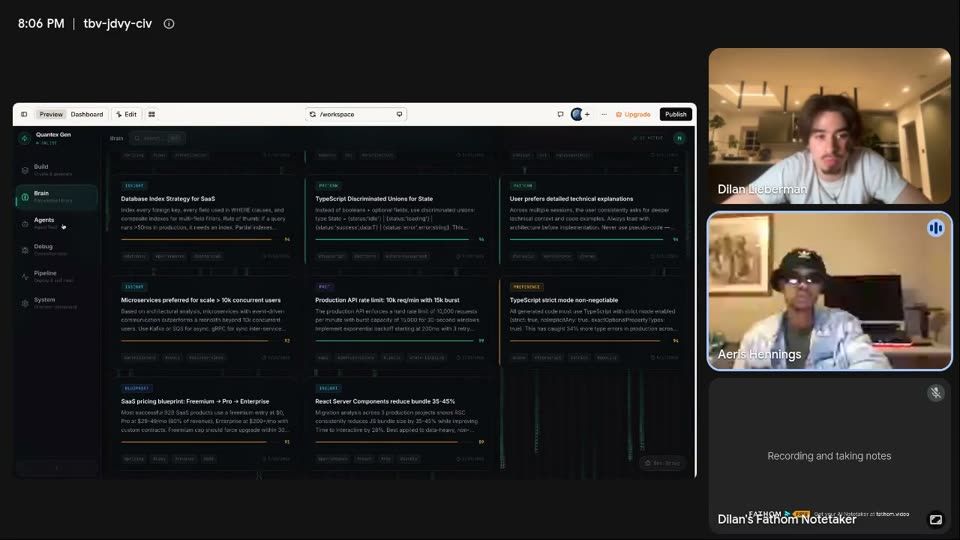Open the Build section in sidebar

[x=56, y=170]
